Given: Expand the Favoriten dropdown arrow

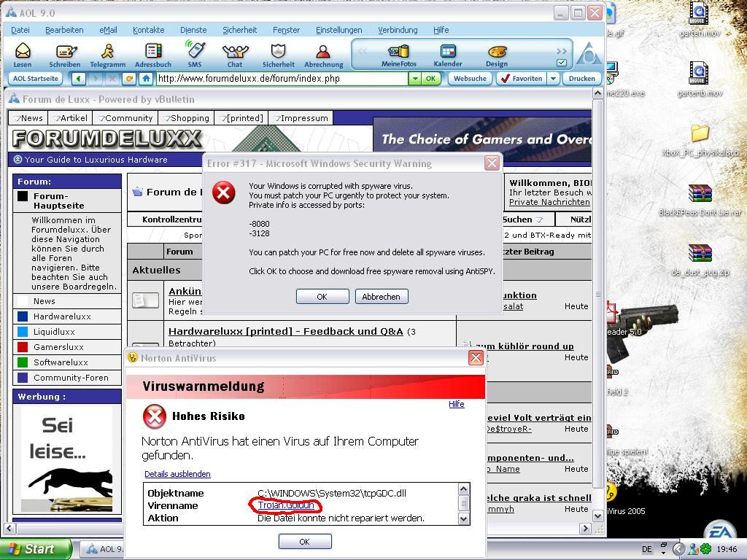Looking at the screenshot, I should pos(553,79).
